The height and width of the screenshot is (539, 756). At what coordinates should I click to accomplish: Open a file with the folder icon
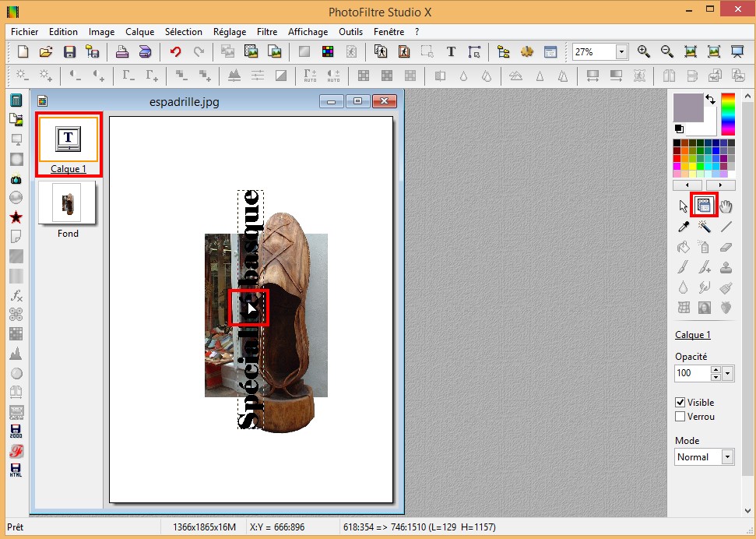pyautogui.click(x=46, y=51)
